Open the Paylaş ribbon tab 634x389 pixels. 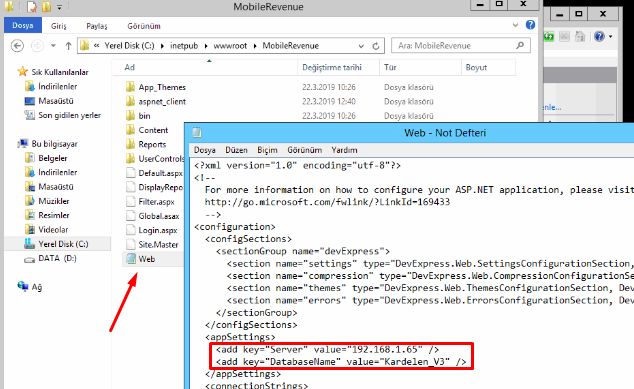coord(97,26)
